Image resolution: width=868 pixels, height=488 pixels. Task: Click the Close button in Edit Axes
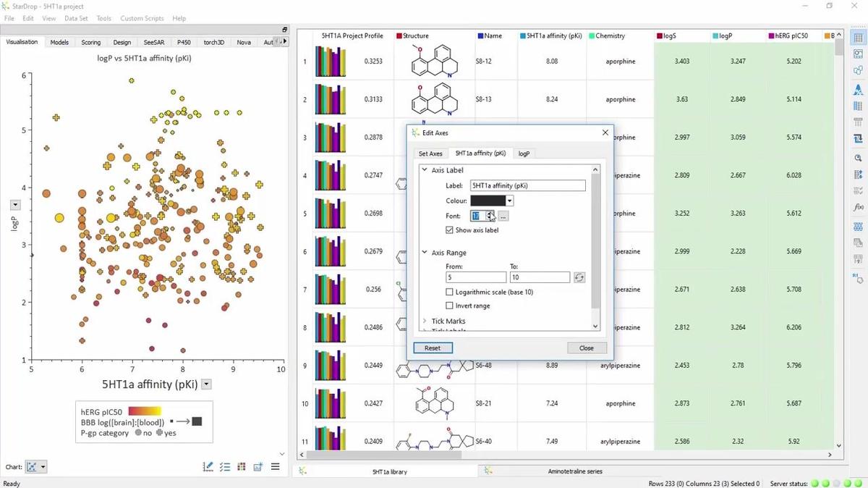pyautogui.click(x=586, y=348)
